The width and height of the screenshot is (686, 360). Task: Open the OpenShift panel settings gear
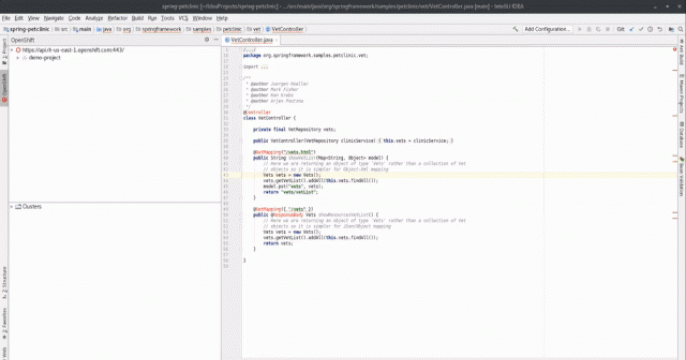click(207, 40)
